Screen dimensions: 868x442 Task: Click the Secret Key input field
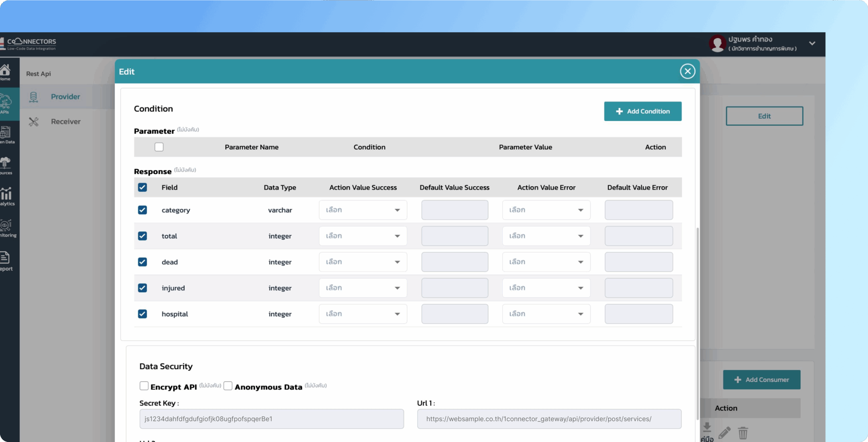point(271,419)
